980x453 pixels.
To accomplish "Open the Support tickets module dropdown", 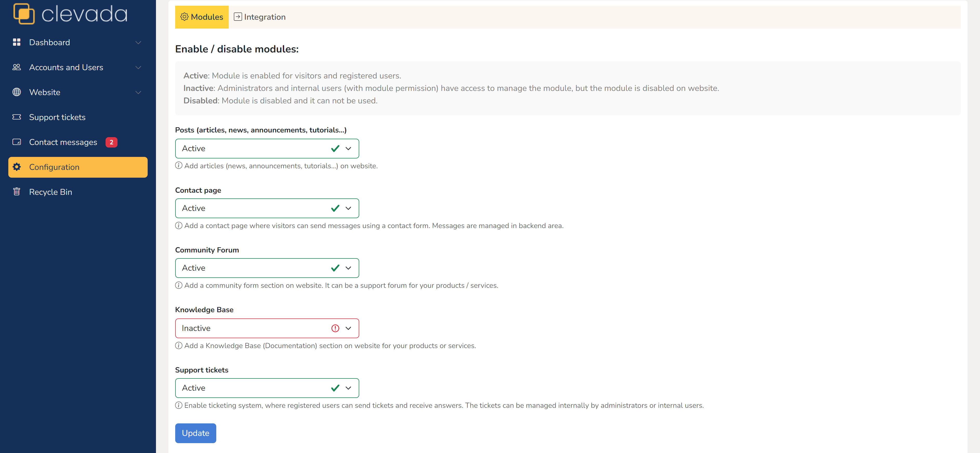I will [x=267, y=388].
